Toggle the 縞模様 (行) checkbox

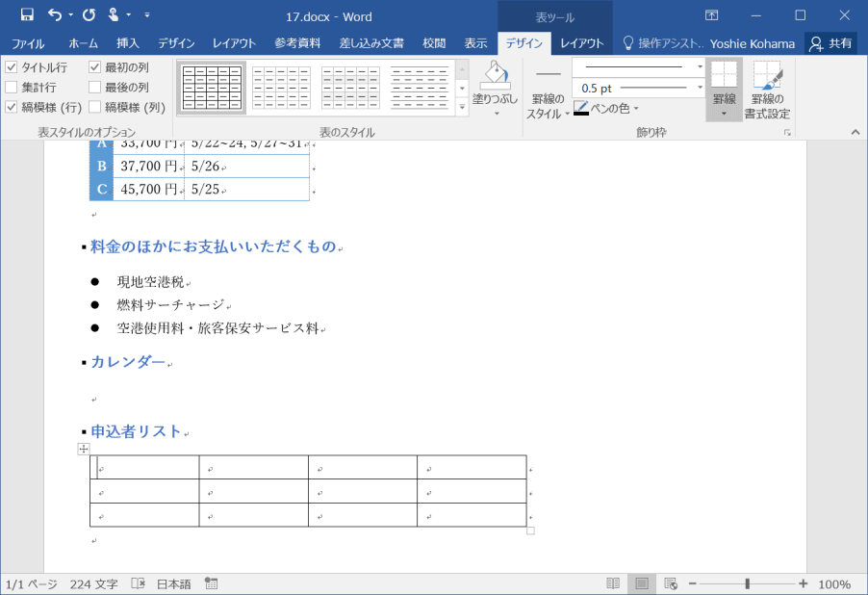click(12, 107)
